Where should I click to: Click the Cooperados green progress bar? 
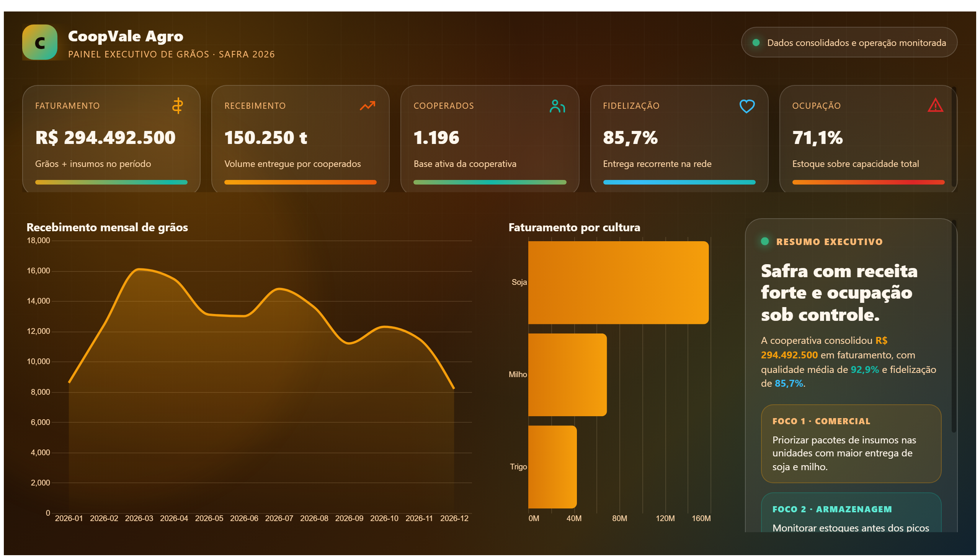(490, 182)
